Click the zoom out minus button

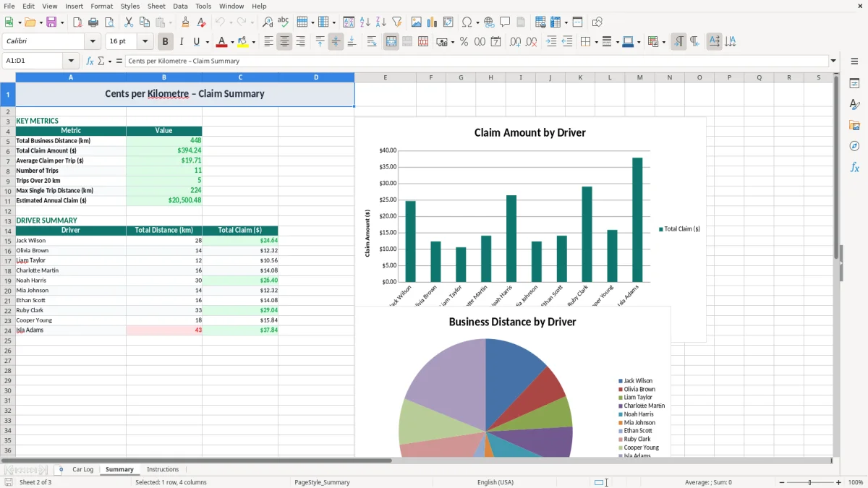[780, 482]
